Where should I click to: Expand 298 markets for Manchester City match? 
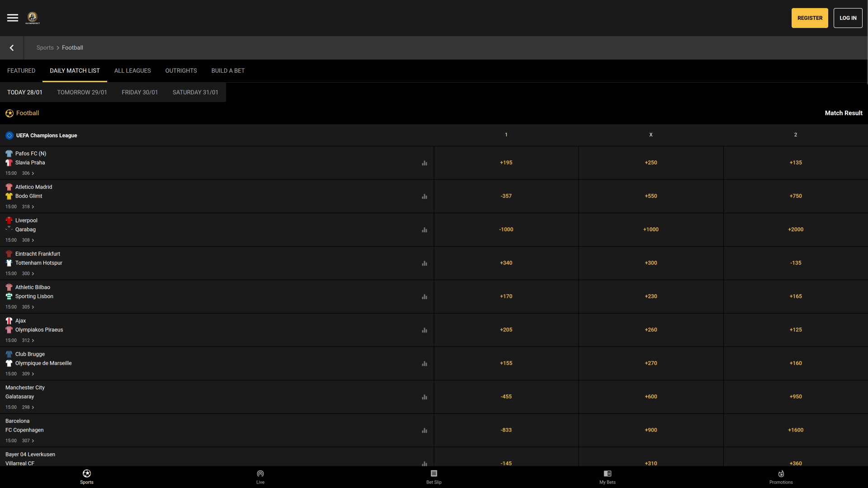coord(28,408)
